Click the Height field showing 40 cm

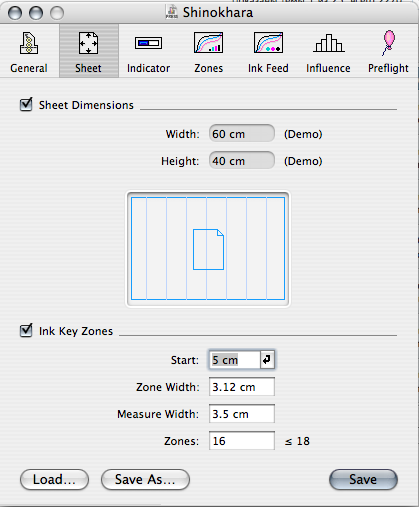pos(242,161)
